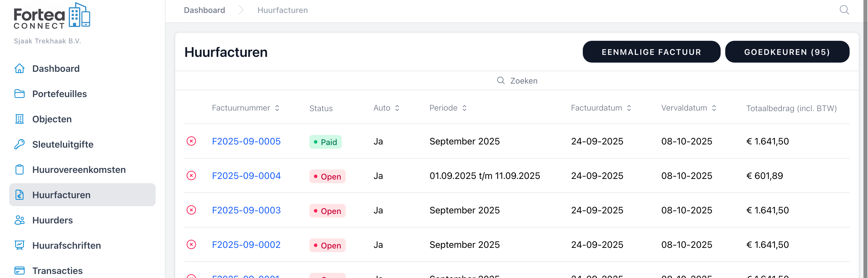Click the Huurders people icon

tap(20, 220)
